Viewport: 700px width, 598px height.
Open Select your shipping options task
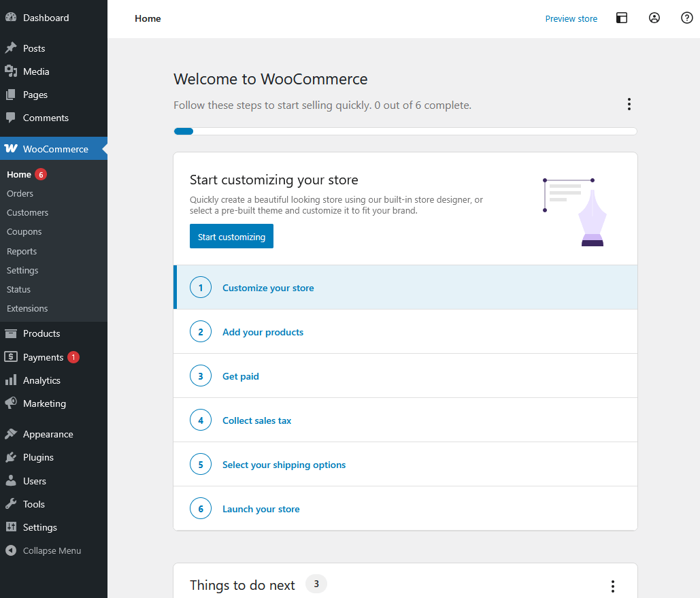[405, 464]
